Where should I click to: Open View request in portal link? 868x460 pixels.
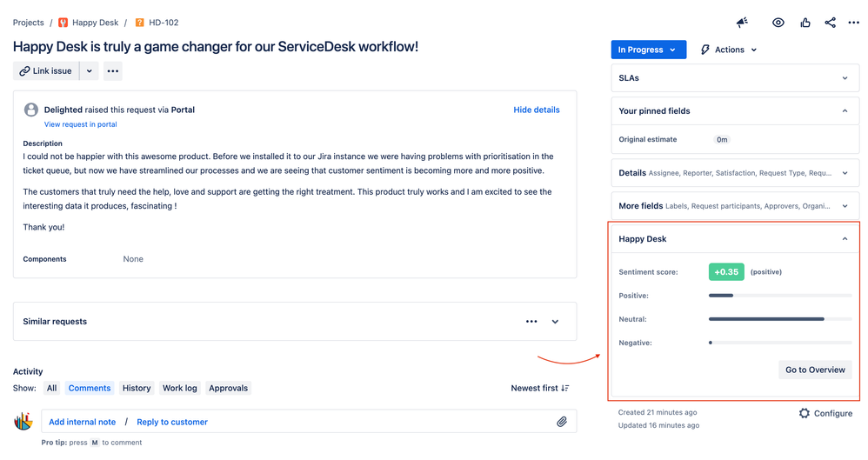80,124
